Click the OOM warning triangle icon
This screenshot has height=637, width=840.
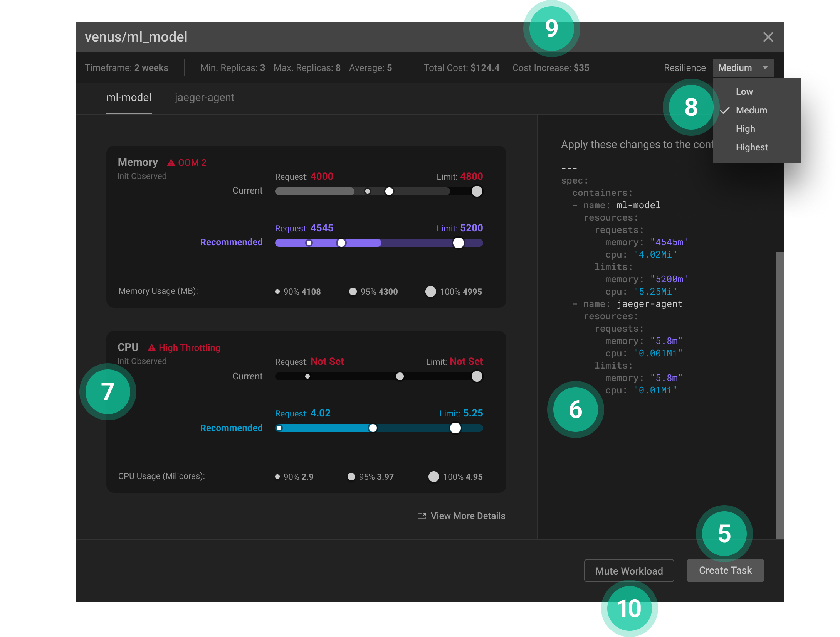(x=171, y=163)
